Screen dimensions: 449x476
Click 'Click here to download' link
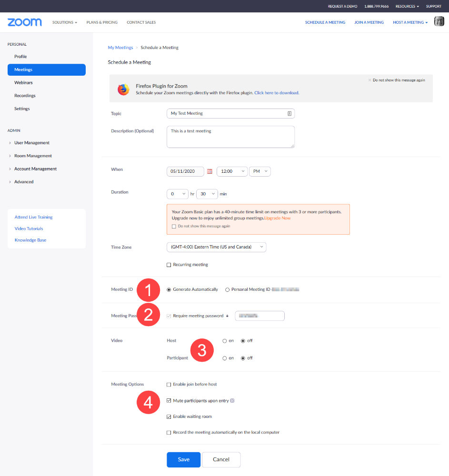point(277,93)
